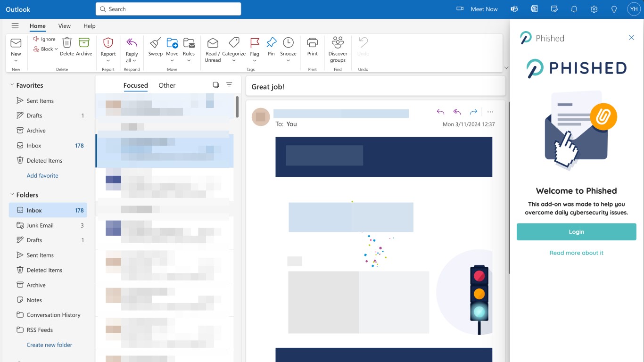644x362 pixels.
Task: Open Archive under Folders
Action: point(48,285)
